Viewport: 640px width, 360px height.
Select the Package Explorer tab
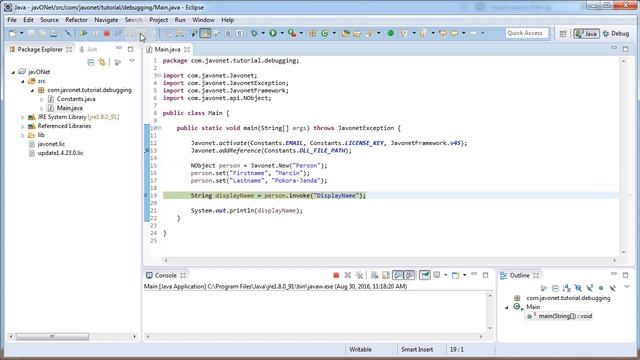(x=40, y=49)
